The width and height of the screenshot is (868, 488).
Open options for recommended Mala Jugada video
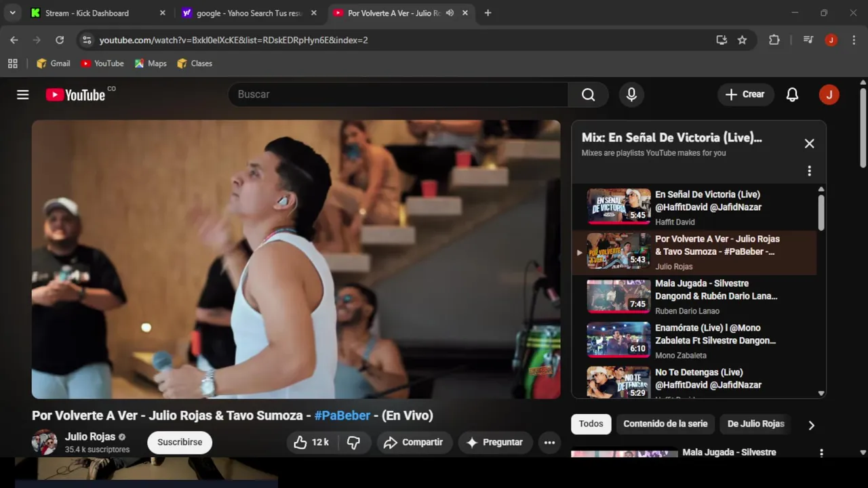pyautogui.click(x=821, y=453)
